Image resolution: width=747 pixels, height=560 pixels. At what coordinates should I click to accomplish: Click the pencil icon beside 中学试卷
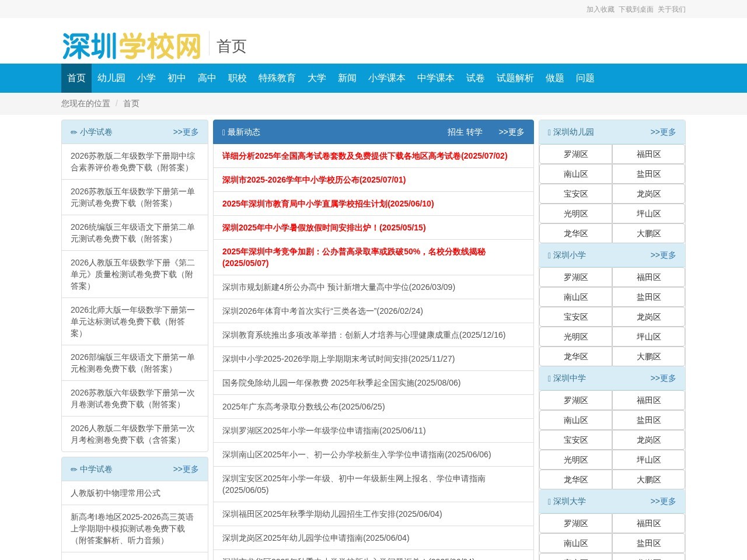pos(73,469)
